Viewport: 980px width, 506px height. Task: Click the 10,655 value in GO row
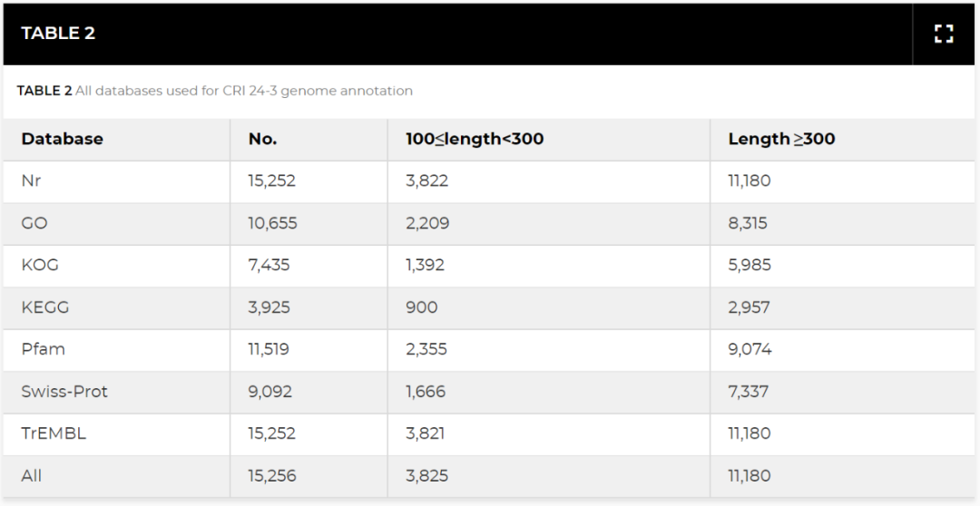point(272,223)
